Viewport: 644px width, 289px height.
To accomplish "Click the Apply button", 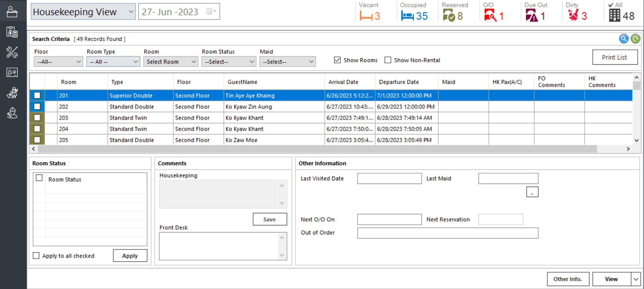I will 130,256.
